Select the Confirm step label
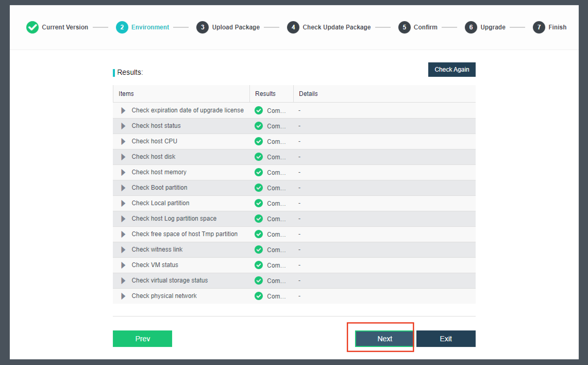588x365 pixels. point(425,27)
